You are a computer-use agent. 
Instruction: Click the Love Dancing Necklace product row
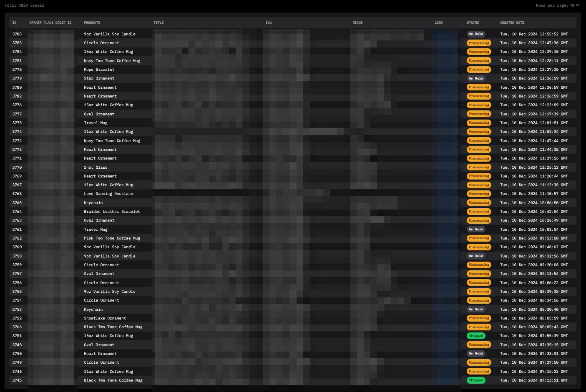click(x=108, y=194)
